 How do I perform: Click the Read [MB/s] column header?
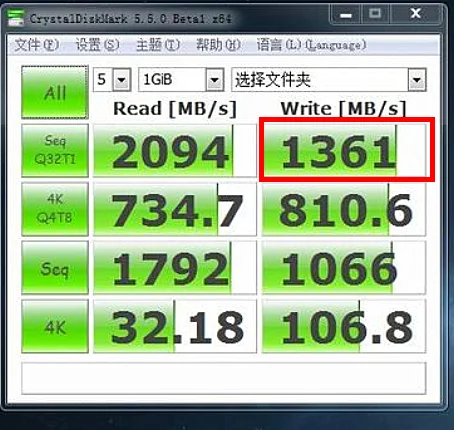point(175,109)
